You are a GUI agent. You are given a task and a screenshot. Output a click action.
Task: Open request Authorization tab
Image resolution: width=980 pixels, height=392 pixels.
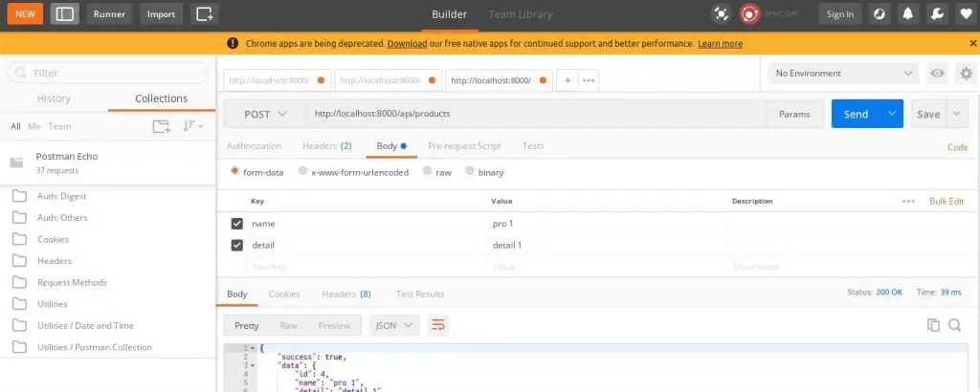click(254, 146)
